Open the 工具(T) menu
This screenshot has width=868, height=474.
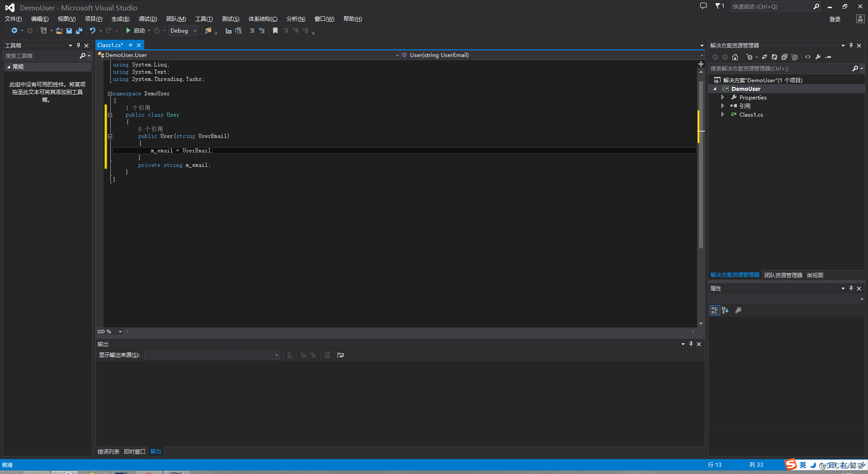[204, 19]
